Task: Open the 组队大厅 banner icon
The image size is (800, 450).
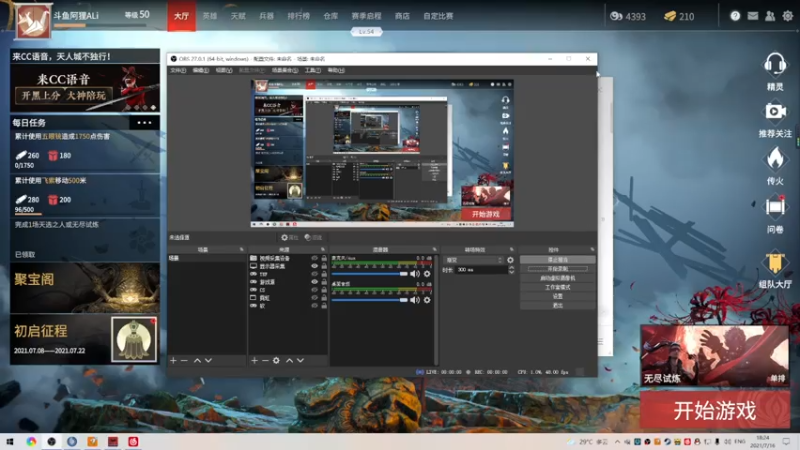Action: pos(774,263)
